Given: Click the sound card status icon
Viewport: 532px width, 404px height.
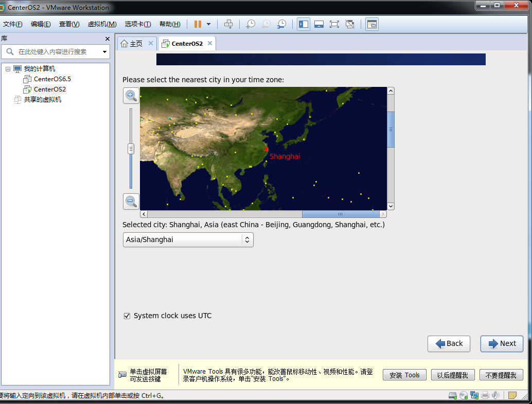Looking at the screenshot, I should (495, 395).
